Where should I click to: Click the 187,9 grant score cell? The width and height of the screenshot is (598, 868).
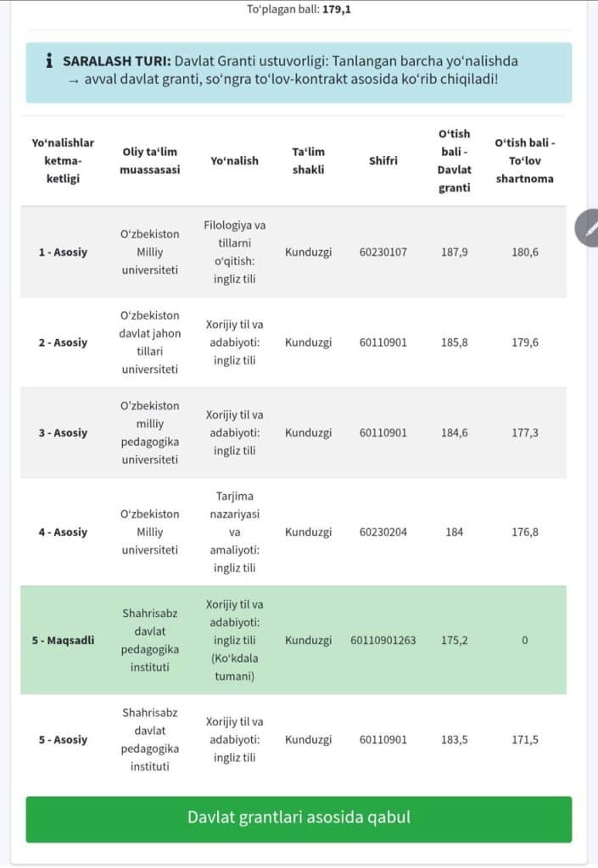point(454,252)
